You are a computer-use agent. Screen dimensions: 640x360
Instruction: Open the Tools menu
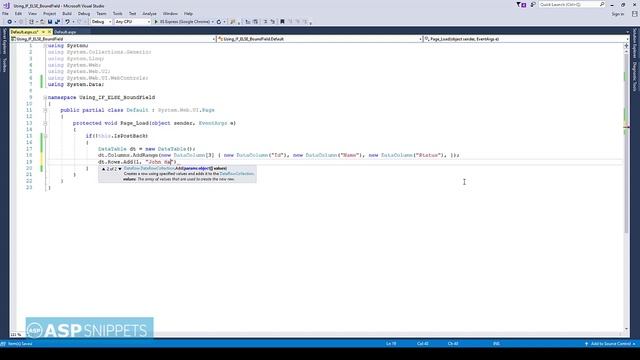pyautogui.click(x=118, y=13)
